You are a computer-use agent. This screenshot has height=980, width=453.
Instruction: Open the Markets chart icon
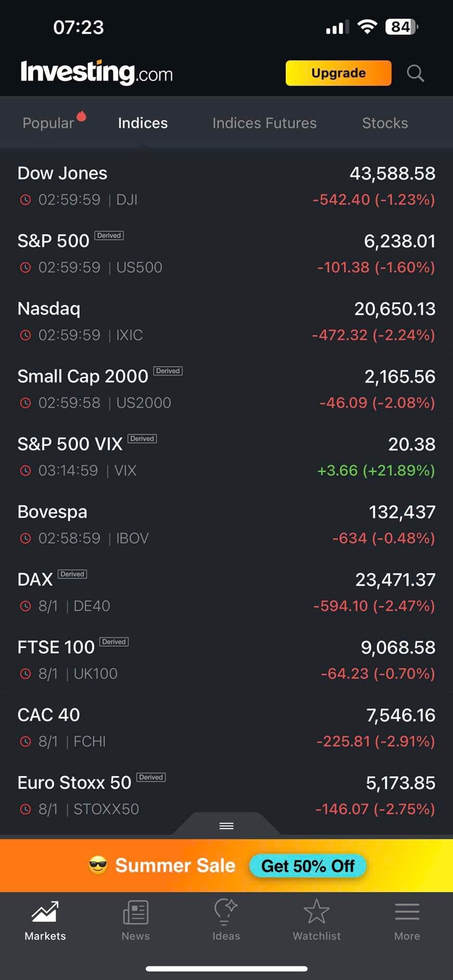(45, 912)
